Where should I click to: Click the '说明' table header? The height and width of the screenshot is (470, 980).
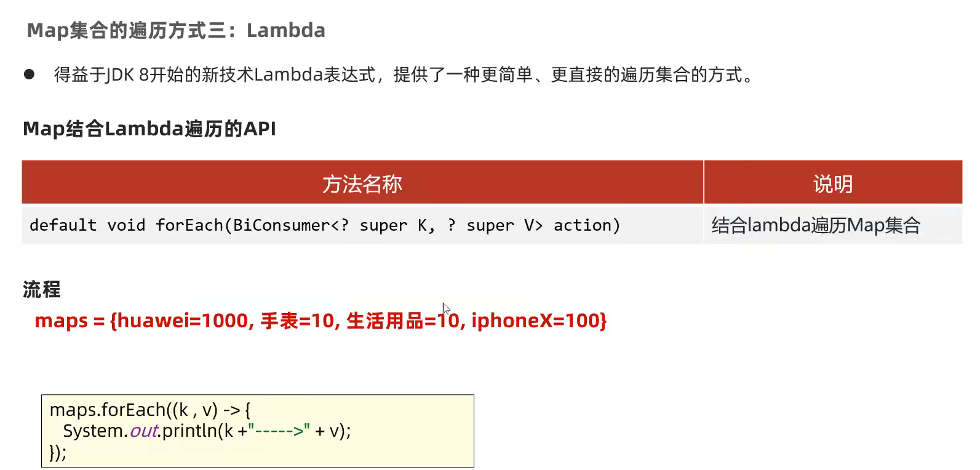(833, 183)
